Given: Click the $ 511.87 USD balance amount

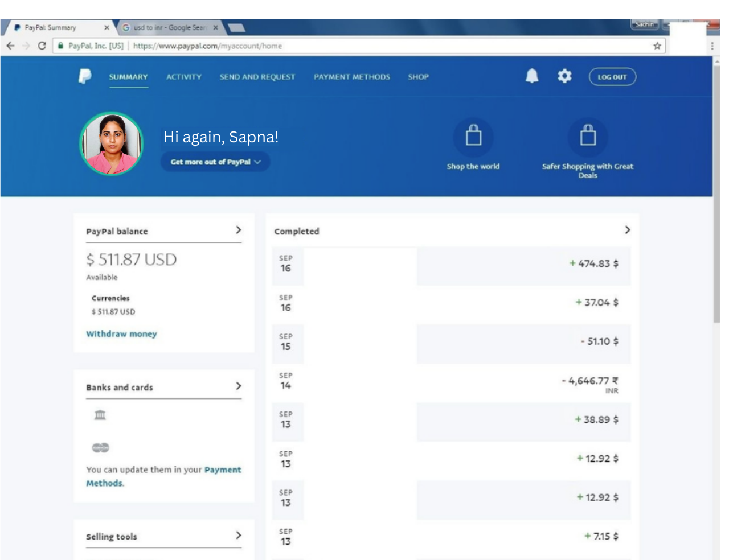Looking at the screenshot, I should point(132,260).
